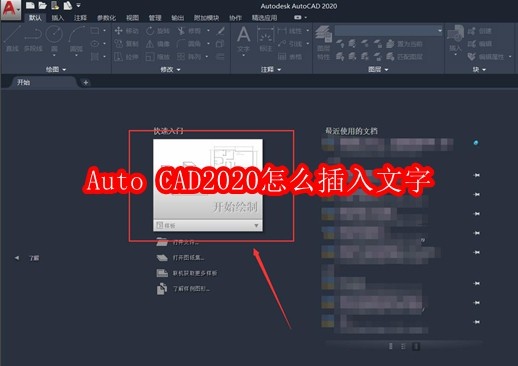Switch to the Default (默认) ribbon tab
518x366 pixels.
click(x=35, y=18)
